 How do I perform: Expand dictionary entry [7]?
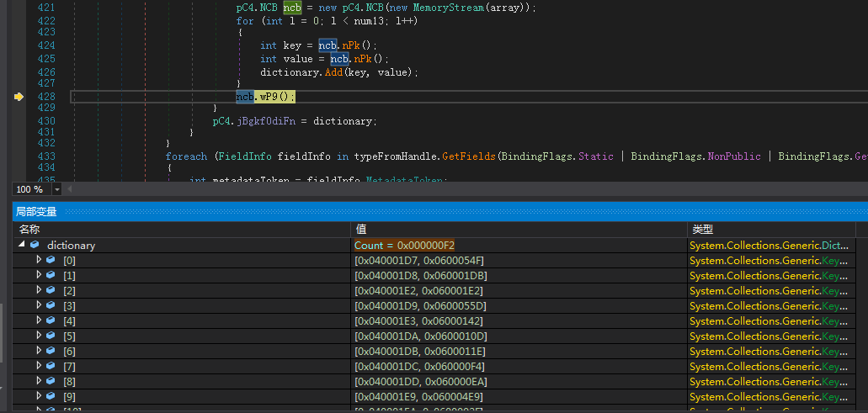point(39,366)
